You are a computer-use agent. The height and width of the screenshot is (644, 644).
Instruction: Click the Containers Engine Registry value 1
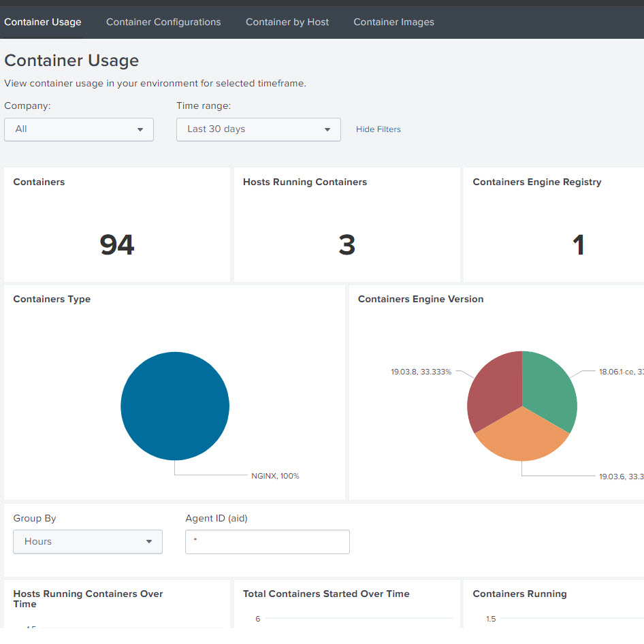point(578,244)
